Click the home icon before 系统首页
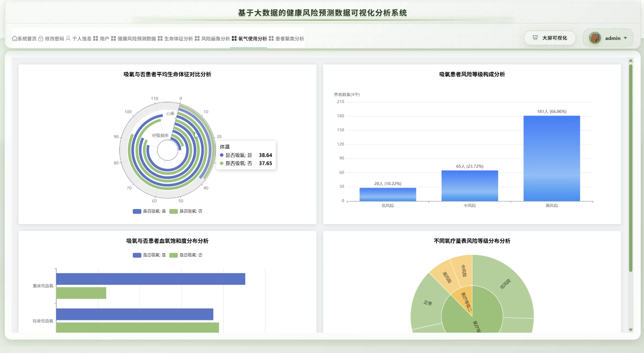The height and width of the screenshot is (353, 644). [15, 39]
